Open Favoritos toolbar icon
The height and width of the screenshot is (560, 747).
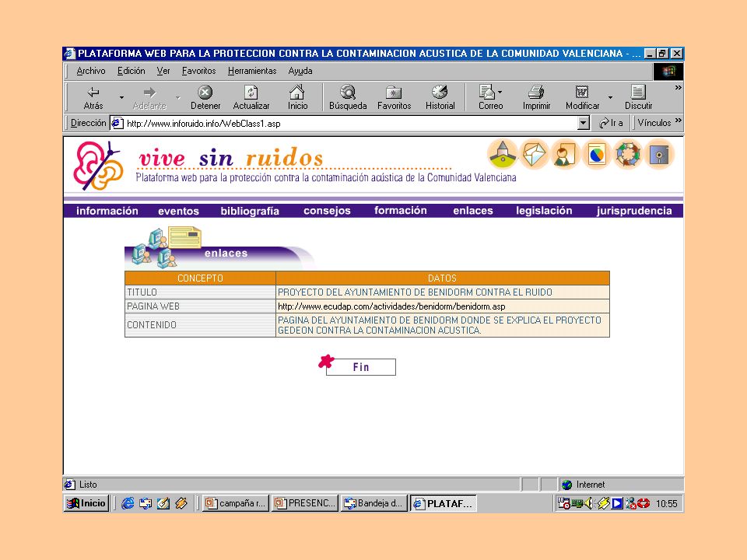[x=394, y=92]
